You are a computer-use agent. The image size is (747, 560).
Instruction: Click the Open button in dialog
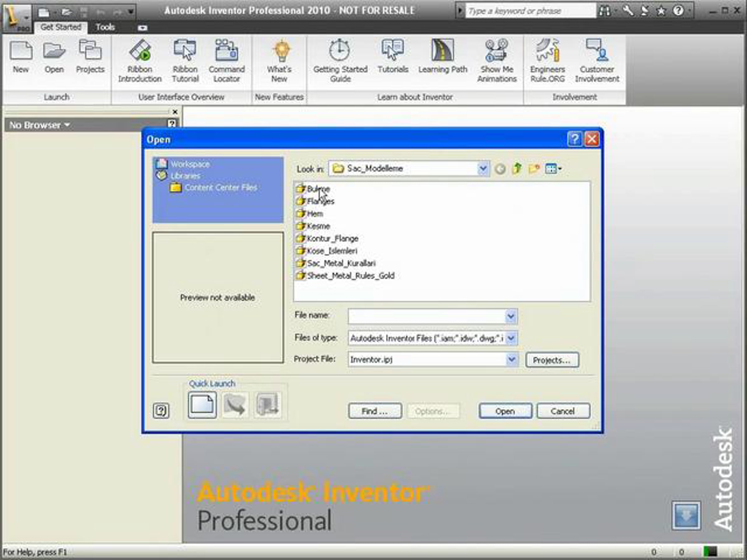(505, 411)
